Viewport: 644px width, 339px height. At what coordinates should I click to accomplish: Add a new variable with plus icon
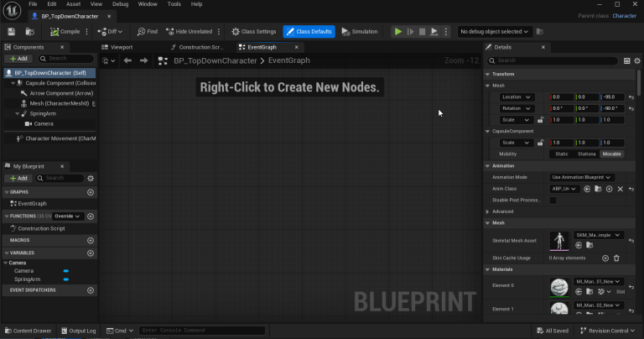(91, 253)
